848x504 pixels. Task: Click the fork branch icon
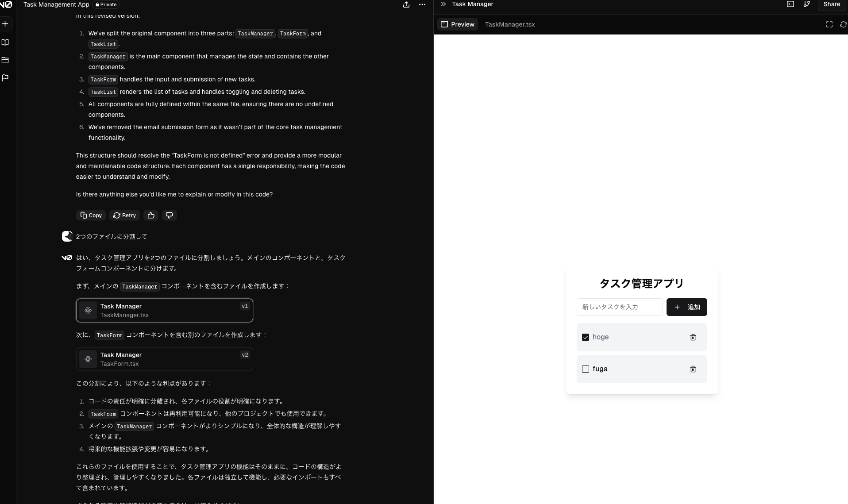(807, 4)
